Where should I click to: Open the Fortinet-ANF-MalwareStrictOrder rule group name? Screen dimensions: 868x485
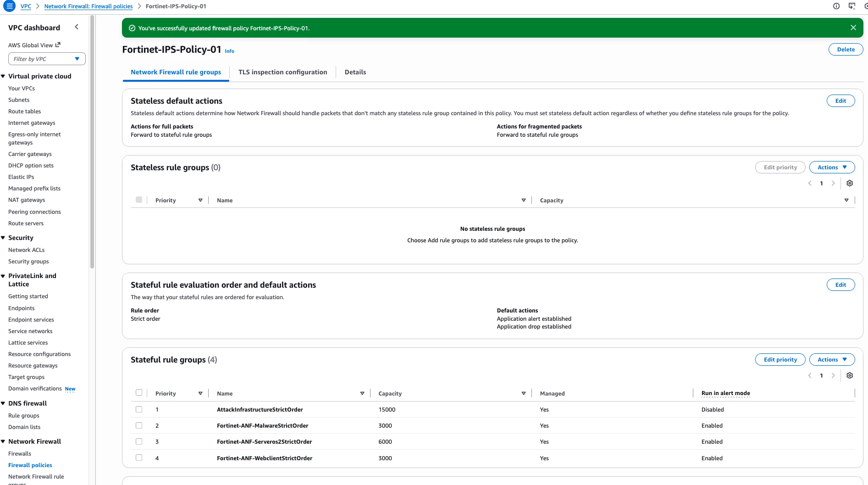(x=262, y=426)
